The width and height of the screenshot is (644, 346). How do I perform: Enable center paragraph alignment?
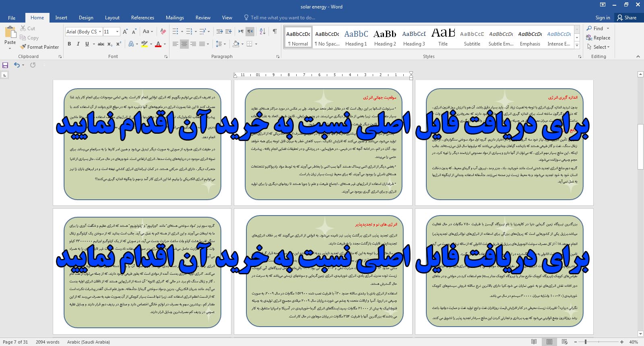coord(184,44)
